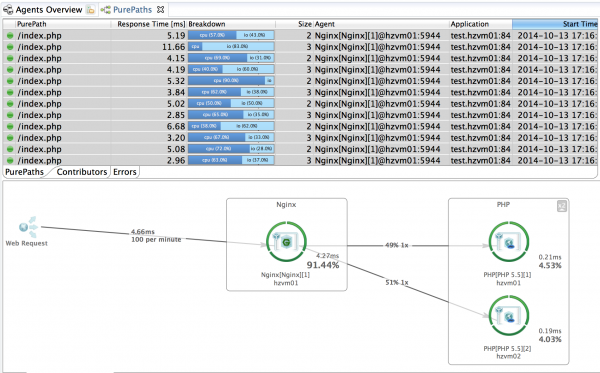Click the Start Time cell in 3.20 row

pyautogui.click(x=557, y=138)
